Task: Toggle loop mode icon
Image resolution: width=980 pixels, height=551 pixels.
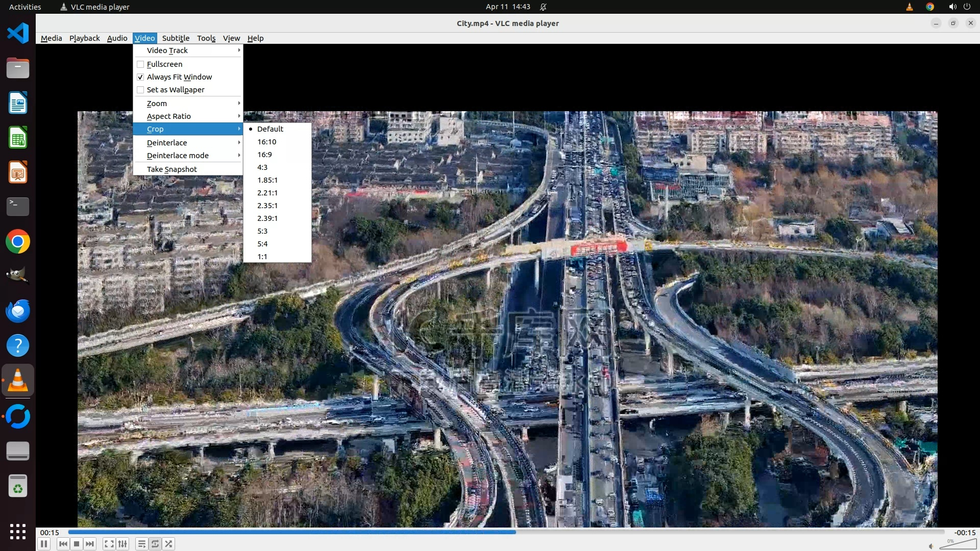Action: [155, 544]
